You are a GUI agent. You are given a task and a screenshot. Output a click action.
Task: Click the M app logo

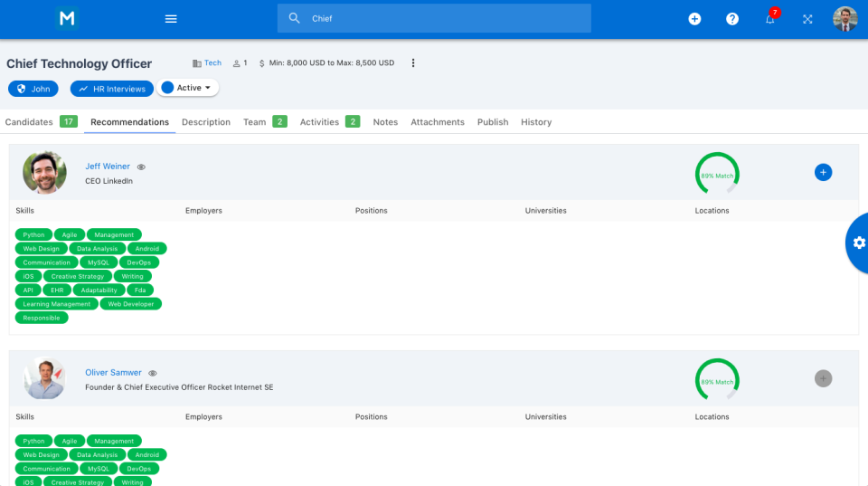(66, 18)
